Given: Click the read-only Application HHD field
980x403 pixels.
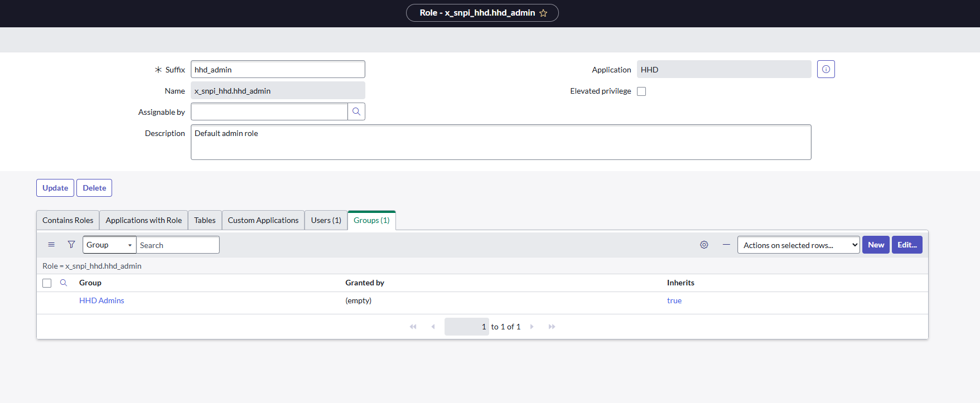Looking at the screenshot, I should tap(724, 69).
